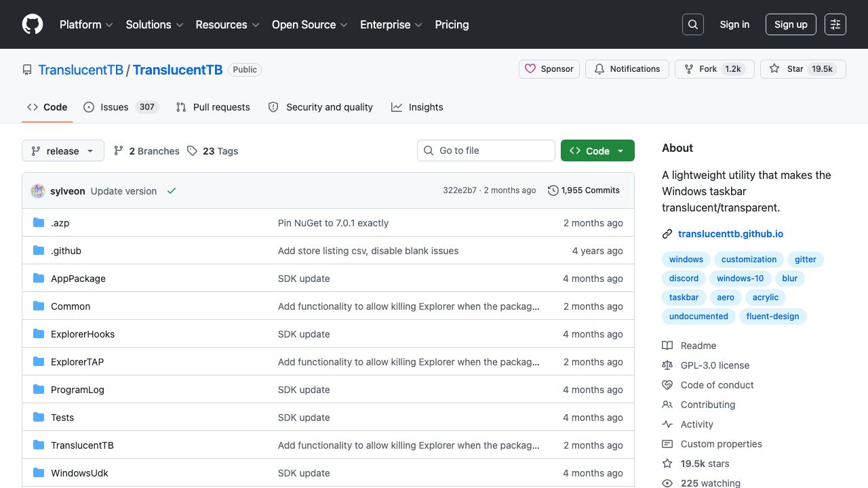Screen dimensions: 868x488
Task: Click the link icon beside translucenttb.github.io
Action: (x=667, y=234)
